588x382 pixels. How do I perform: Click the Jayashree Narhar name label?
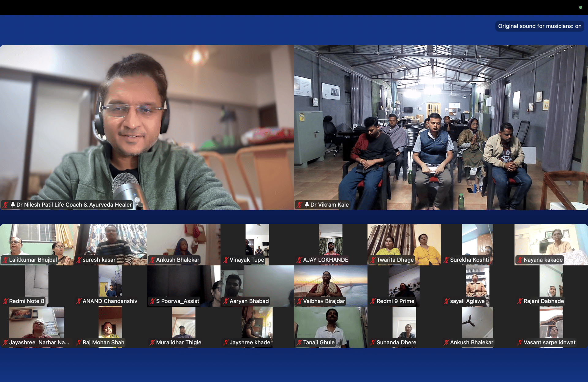[x=39, y=343]
